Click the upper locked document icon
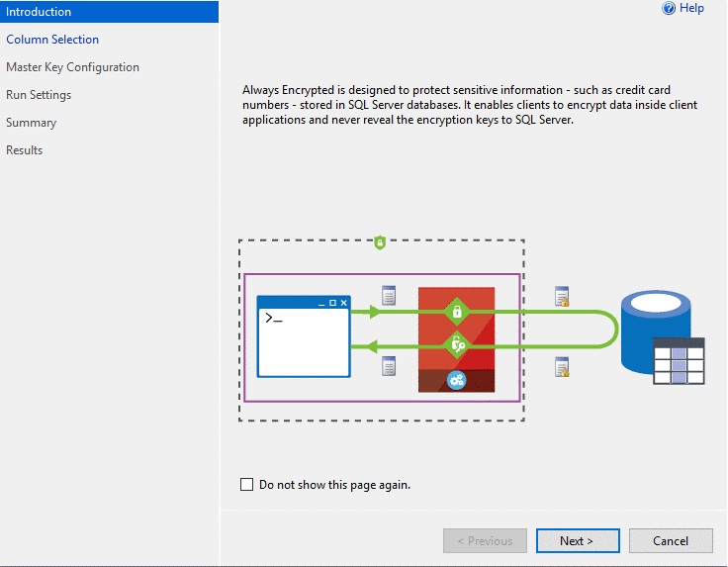The height and width of the screenshot is (567, 728). coord(562,296)
